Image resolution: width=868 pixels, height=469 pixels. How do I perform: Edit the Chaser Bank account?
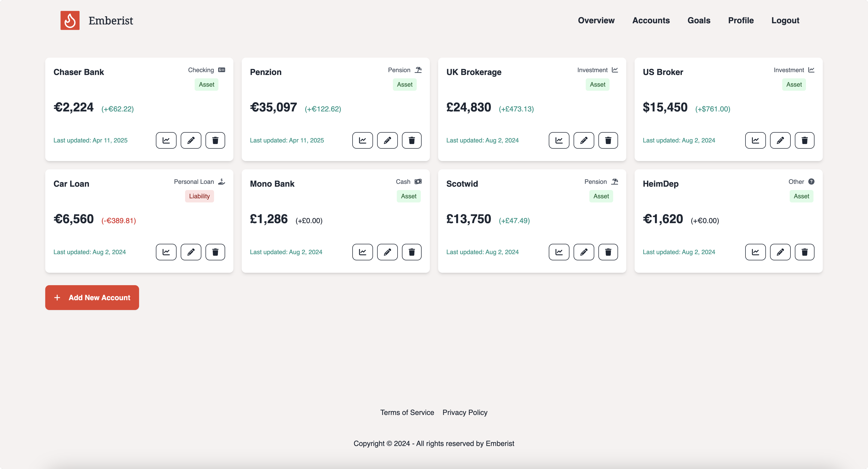pyautogui.click(x=191, y=140)
